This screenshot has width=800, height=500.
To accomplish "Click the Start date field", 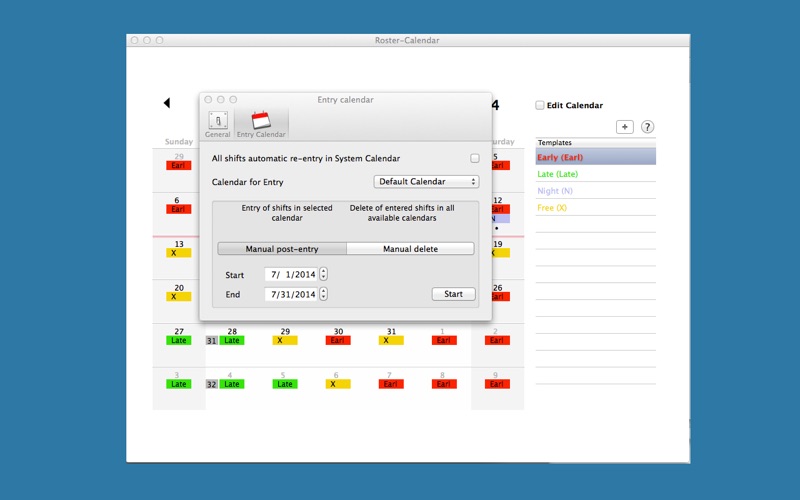I will click(291, 274).
